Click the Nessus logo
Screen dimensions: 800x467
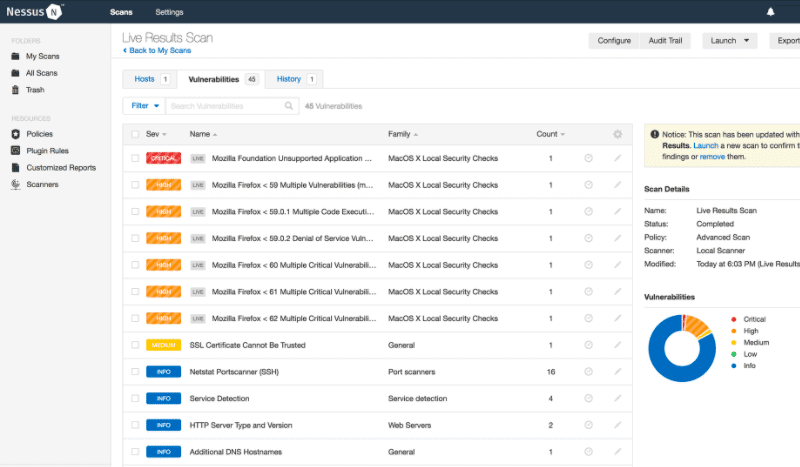click(x=35, y=12)
